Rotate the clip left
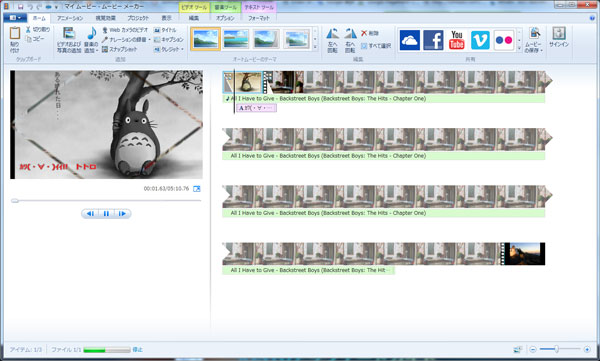 tap(332, 40)
